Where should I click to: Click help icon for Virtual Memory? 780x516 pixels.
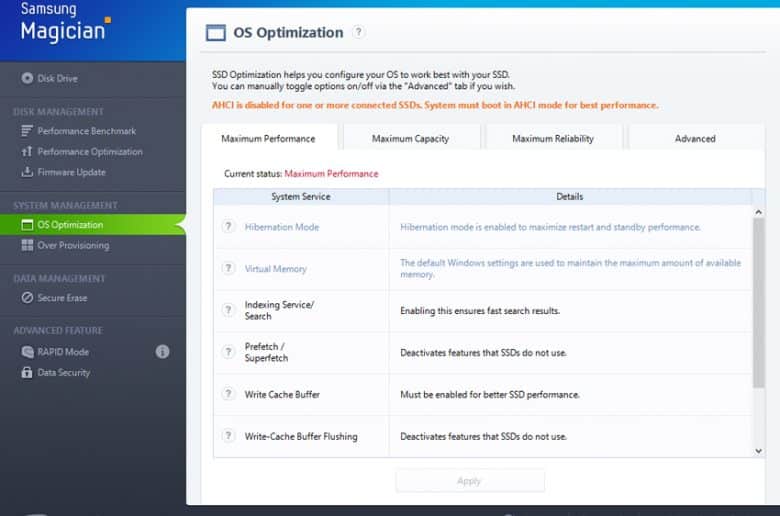tap(228, 269)
